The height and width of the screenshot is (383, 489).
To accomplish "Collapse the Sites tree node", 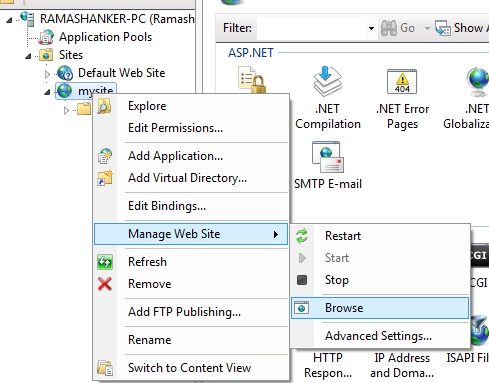I will coord(29,56).
